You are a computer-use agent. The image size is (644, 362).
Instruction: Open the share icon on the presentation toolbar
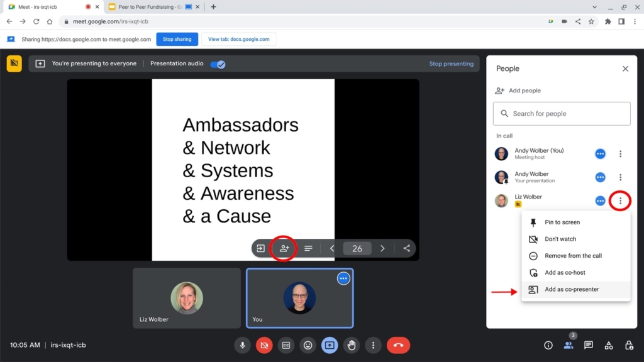click(406, 248)
